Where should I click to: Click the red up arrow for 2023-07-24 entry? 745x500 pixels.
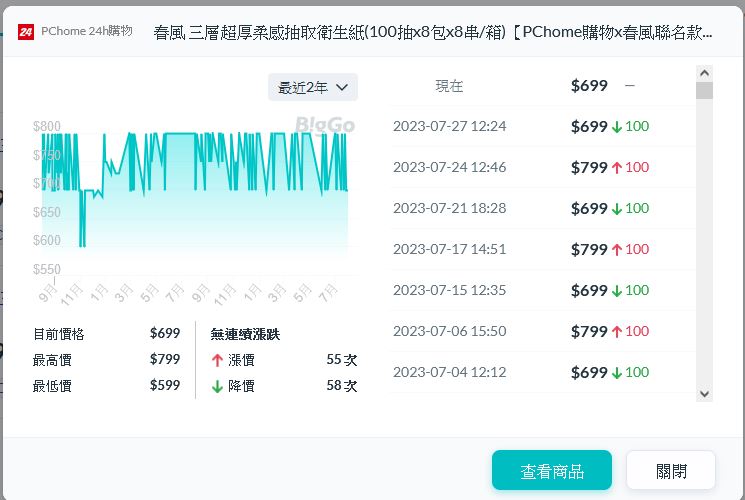click(617, 167)
